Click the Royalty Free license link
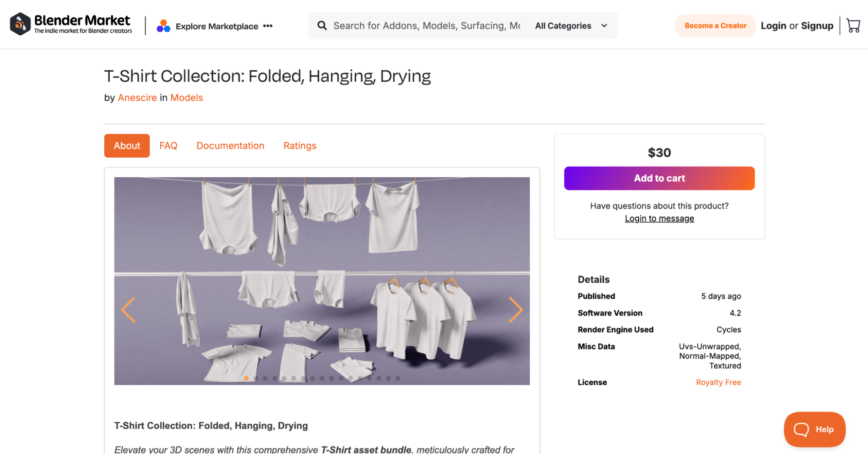The image size is (868, 454). pyautogui.click(x=718, y=382)
